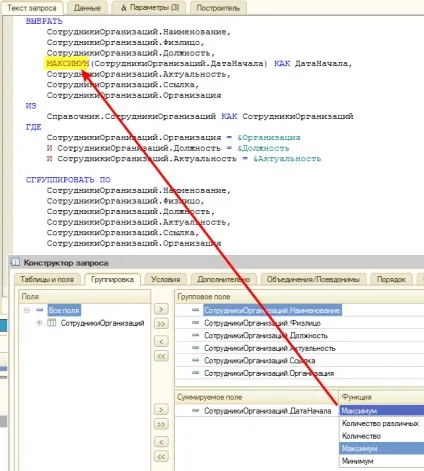Viewport: 424px width, 471px height.
Task: Add field to summed fields with > button
Action: tap(161, 410)
